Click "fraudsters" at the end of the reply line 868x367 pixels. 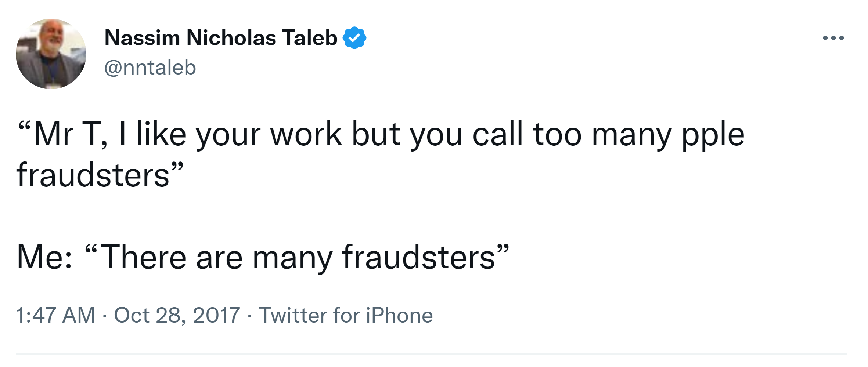[419, 257]
